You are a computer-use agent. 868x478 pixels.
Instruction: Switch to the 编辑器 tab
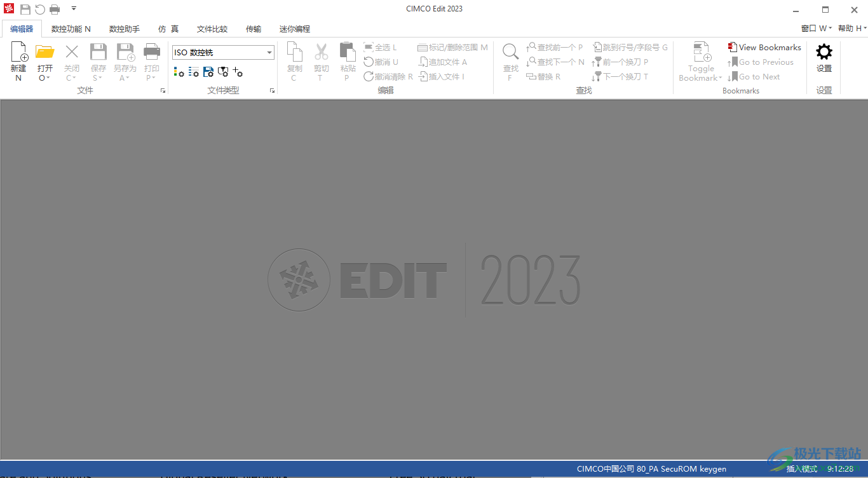coord(22,29)
